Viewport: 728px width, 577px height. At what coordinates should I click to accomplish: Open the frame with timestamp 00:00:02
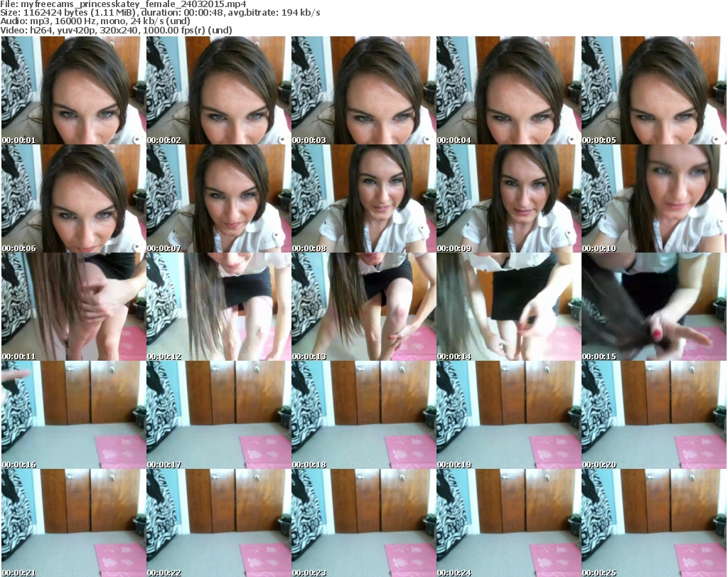pos(219,90)
